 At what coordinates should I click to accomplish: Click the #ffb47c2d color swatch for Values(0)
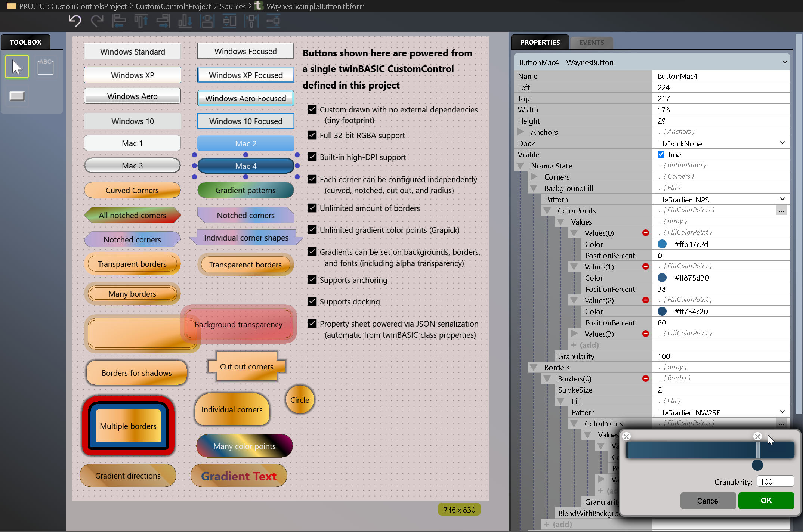662,244
